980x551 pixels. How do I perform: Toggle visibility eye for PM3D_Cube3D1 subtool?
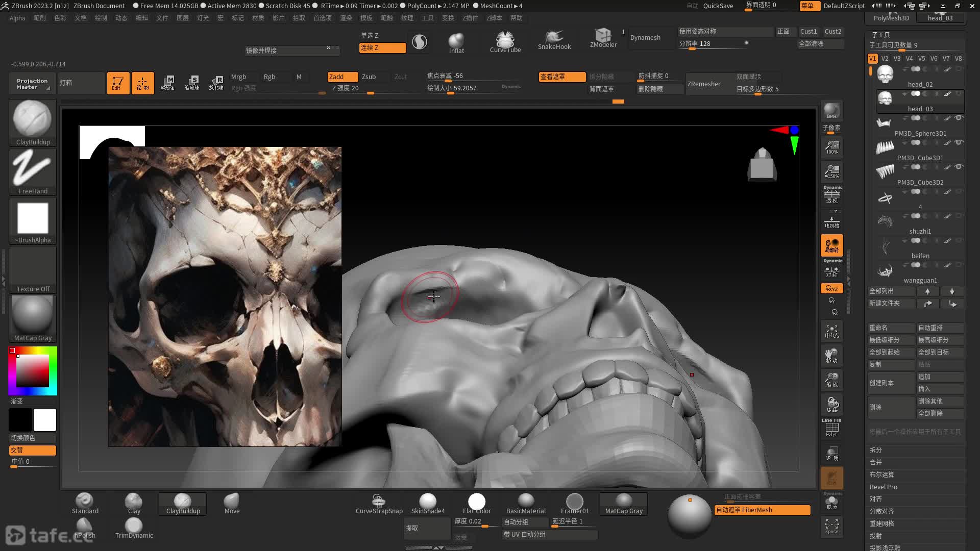click(959, 142)
